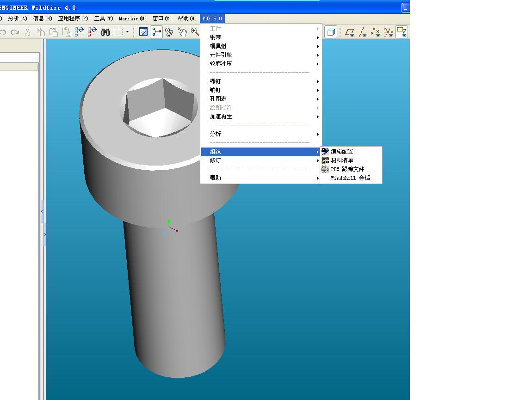Viewport: 532px width, 400px height.
Task: Toggle coordinate systems display
Action: coord(388,32)
